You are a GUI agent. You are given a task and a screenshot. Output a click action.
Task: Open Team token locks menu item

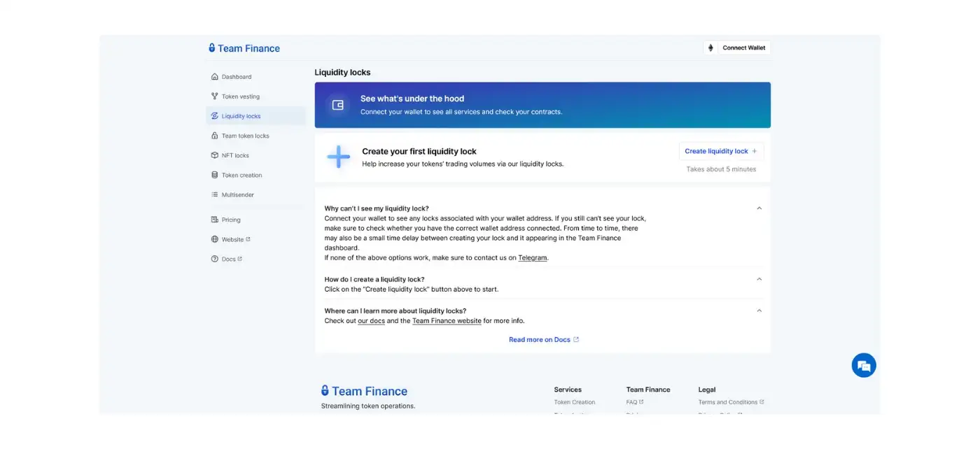pyautogui.click(x=245, y=136)
